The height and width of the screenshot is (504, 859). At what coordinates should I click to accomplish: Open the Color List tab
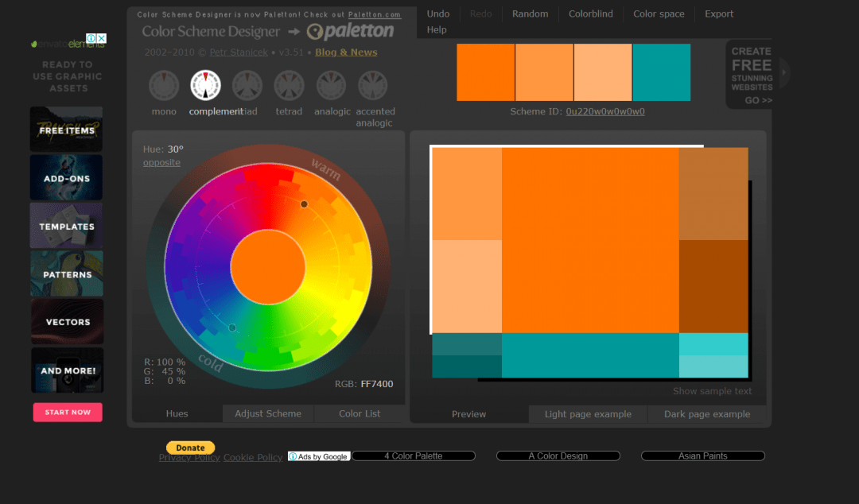(x=360, y=413)
